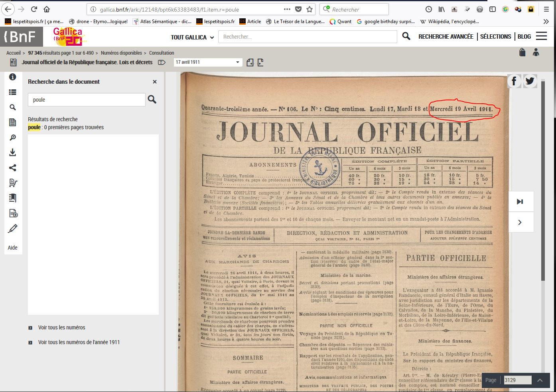Open the document information icon in sidebar
The width and height of the screenshot is (556, 392).
coord(13,77)
